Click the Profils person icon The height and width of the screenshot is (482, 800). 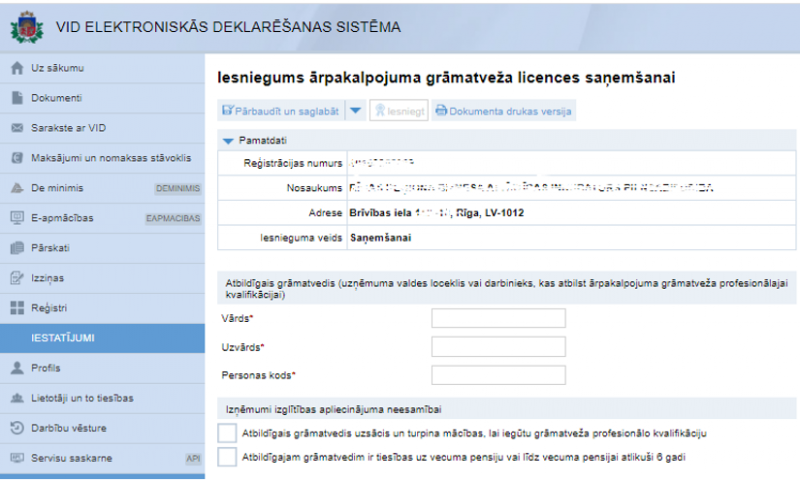[16, 367]
